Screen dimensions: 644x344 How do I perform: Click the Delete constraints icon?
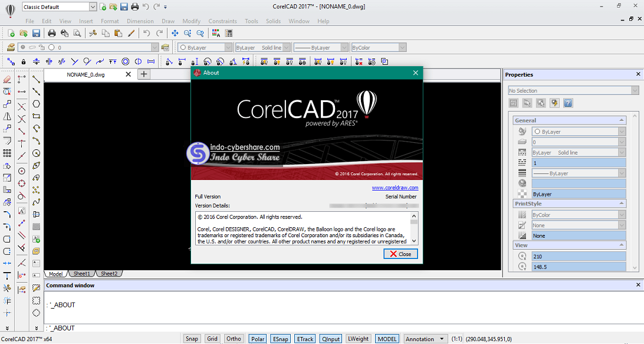(359, 61)
